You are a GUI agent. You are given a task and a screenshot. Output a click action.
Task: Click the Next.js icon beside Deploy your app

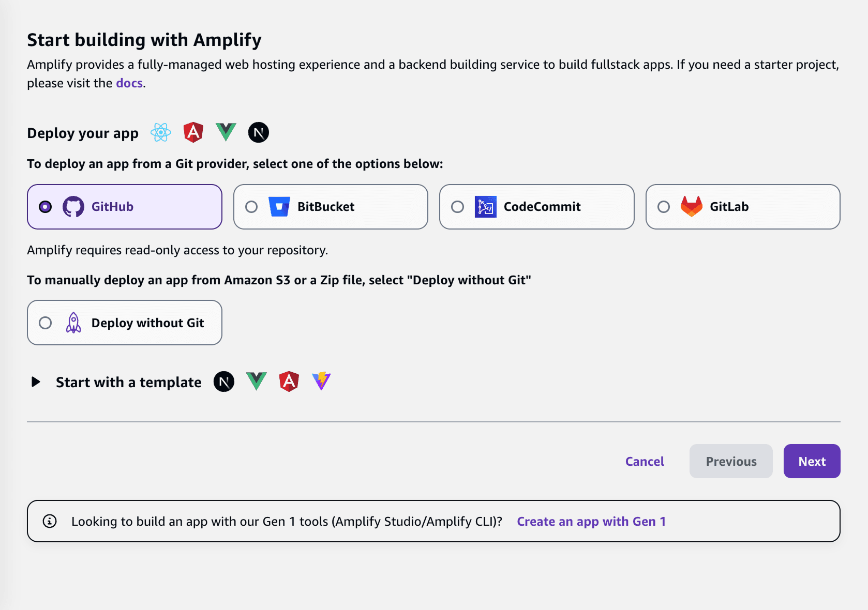(x=259, y=132)
